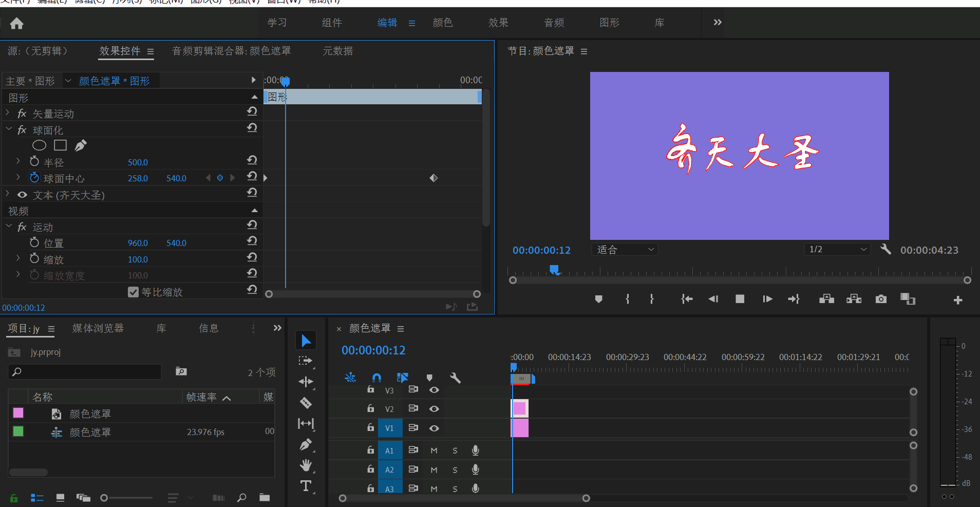Add a marker in the program monitor
This screenshot has width=980, height=507.
point(598,298)
